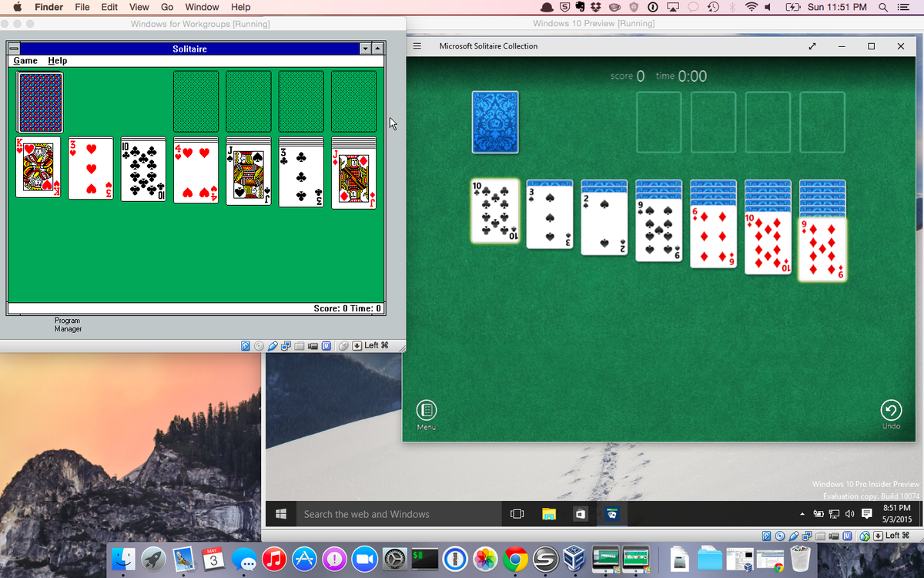This screenshot has height=578, width=924.
Task: Open Photos from the Dock
Action: [x=485, y=559]
